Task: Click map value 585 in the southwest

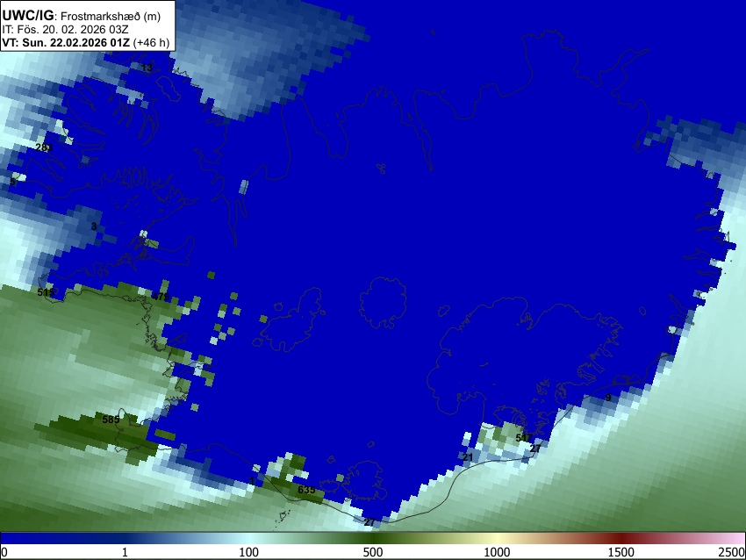Action: (111, 420)
